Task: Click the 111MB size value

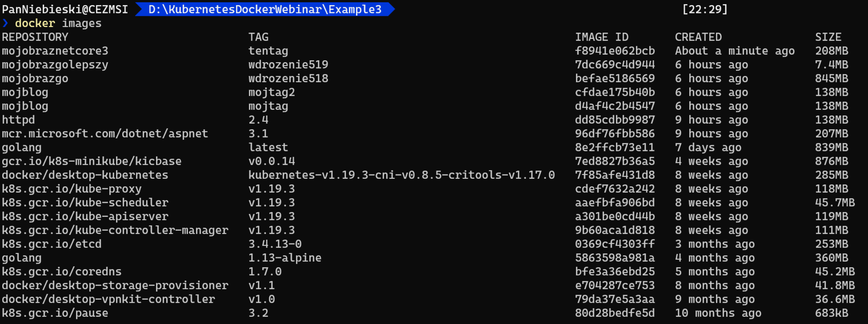Action: click(x=832, y=230)
